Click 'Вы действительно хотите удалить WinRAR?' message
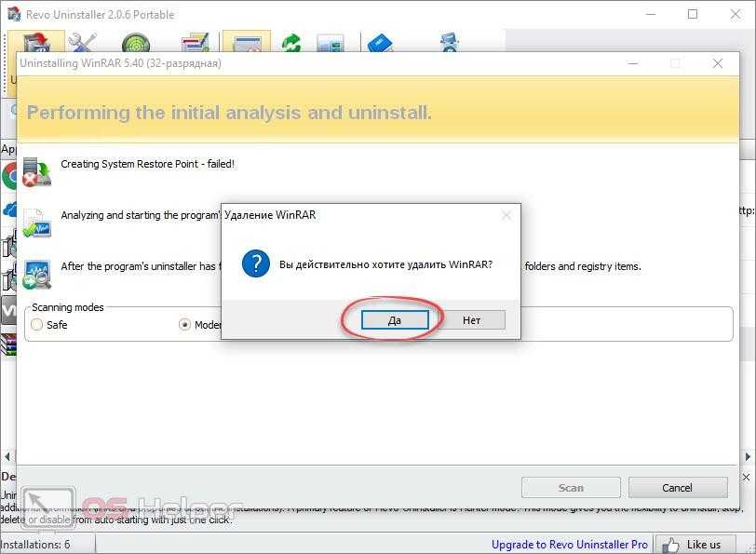The height and width of the screenshot is (554, 756). [x=385, y=264]
